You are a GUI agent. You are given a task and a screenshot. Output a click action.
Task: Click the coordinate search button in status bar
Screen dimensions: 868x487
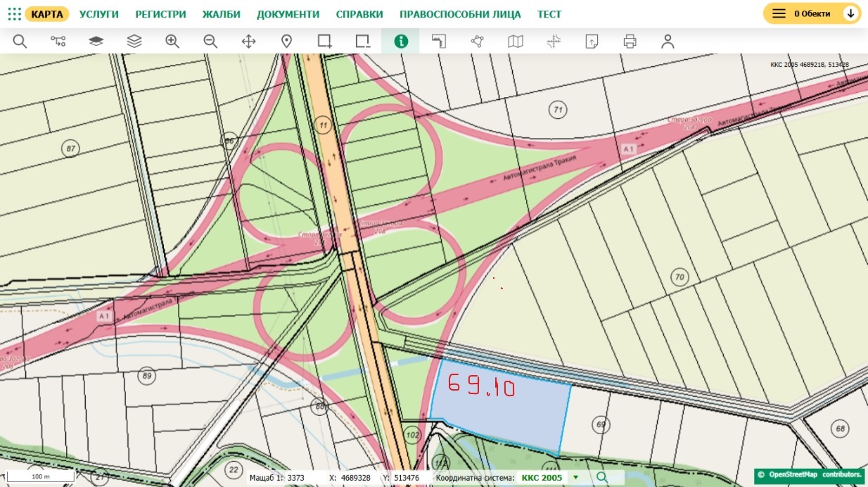pos(601,478)
